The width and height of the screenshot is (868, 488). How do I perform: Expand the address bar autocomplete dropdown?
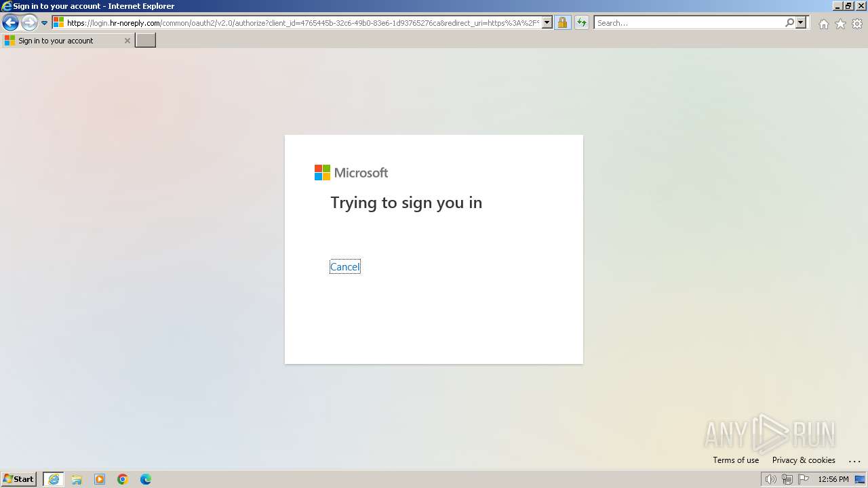[547, 22]
